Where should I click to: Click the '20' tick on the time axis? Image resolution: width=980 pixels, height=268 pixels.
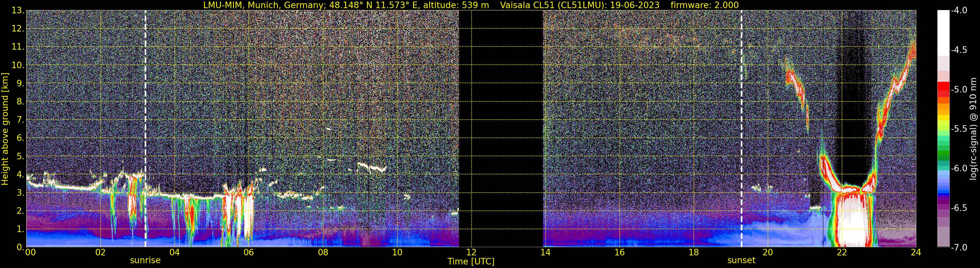point(768,252)
